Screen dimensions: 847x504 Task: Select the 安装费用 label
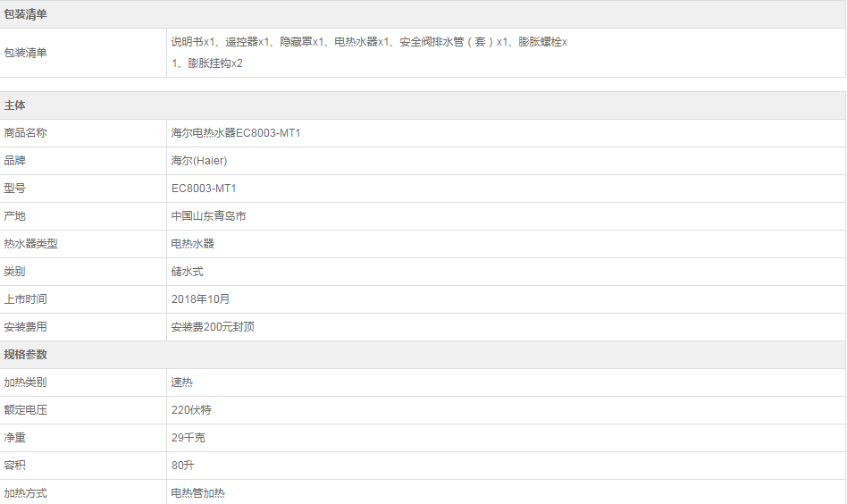click(25, 327)
